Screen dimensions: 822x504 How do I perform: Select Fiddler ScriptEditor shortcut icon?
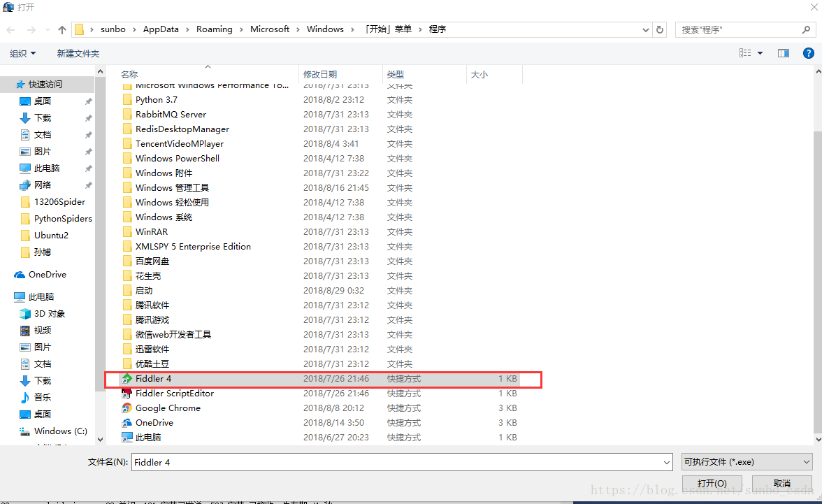pos(127,394)
